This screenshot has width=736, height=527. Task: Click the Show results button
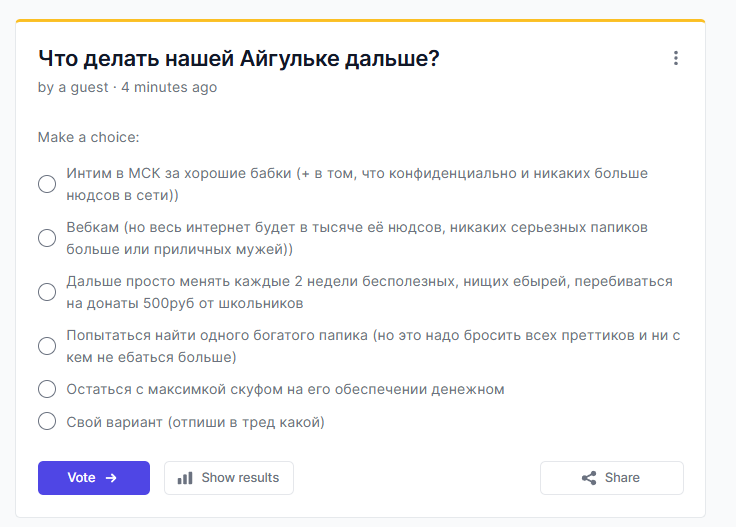tap(229, 478)
